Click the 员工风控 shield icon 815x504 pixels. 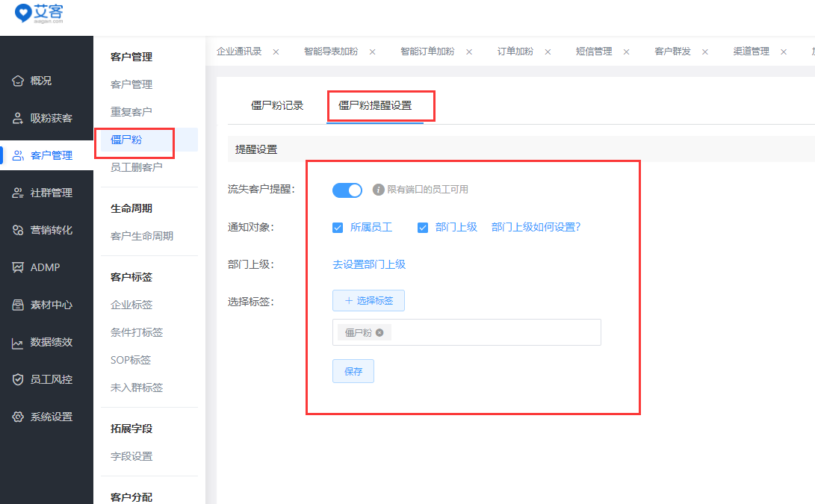point(18,379)
